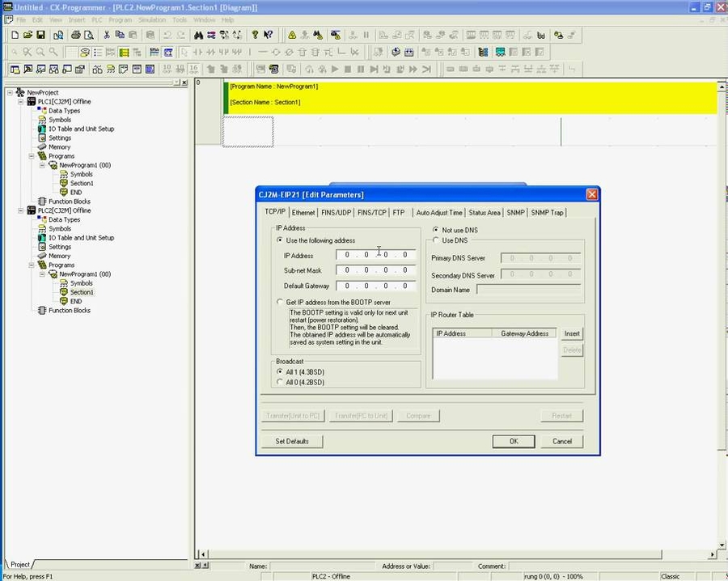This screenshot has width=728, height=581.
Task: Choose All 0 (4.2BSD) broadcast option
Action: (281, 382)
